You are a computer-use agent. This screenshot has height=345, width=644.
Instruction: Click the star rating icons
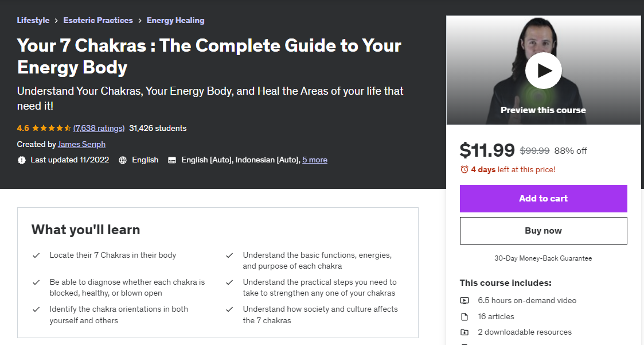(x=51, y=128)
